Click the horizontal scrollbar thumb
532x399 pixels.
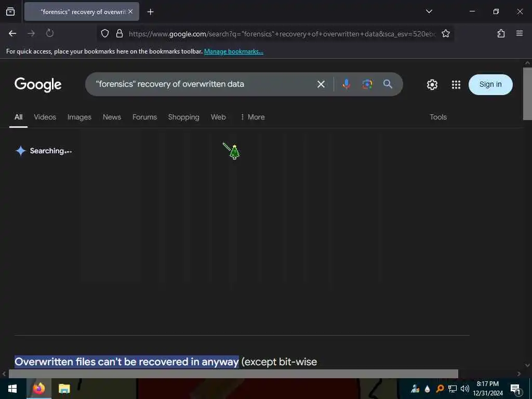(233, 374)
